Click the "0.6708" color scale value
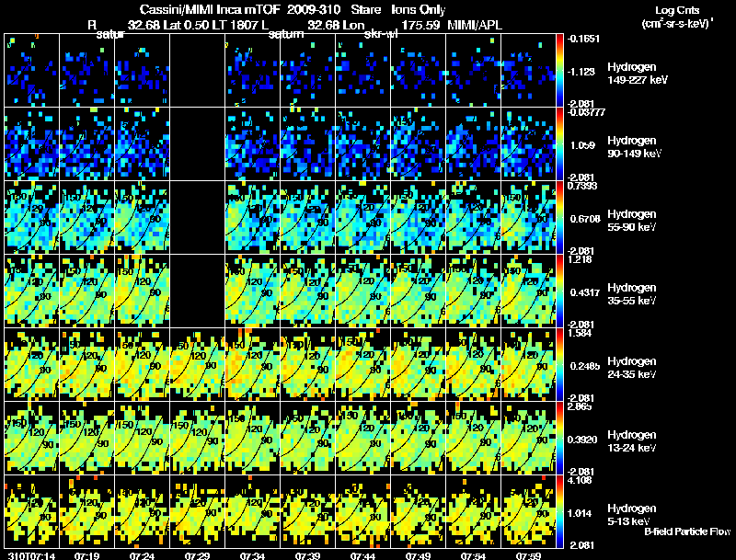Image resolution: width=736 pixels, height=560 pixels. tap(585, 219)
